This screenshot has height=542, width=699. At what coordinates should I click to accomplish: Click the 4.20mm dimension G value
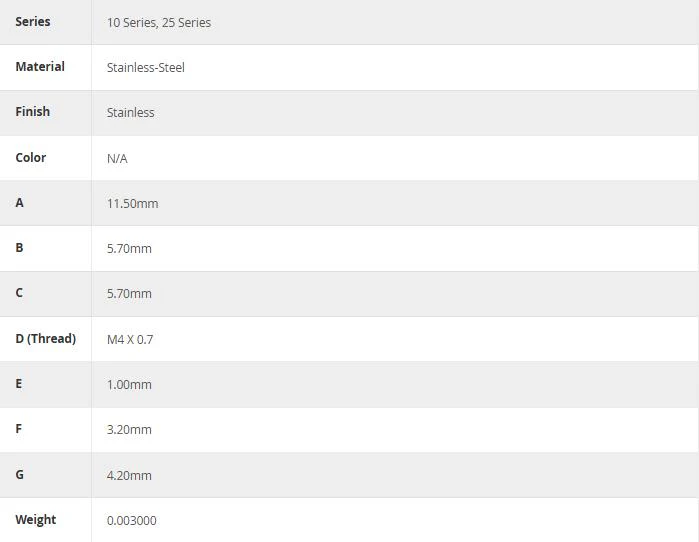click(129, 476)
